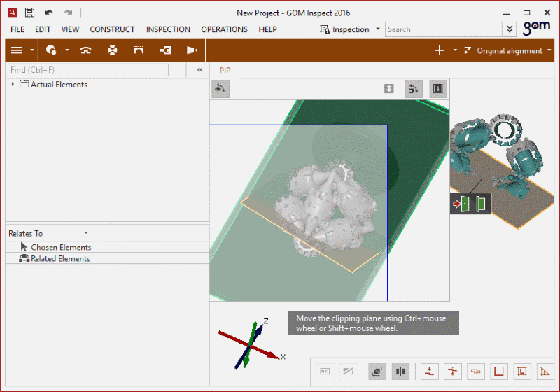Click the arrow-into-box import icon in toolbar

165,50
